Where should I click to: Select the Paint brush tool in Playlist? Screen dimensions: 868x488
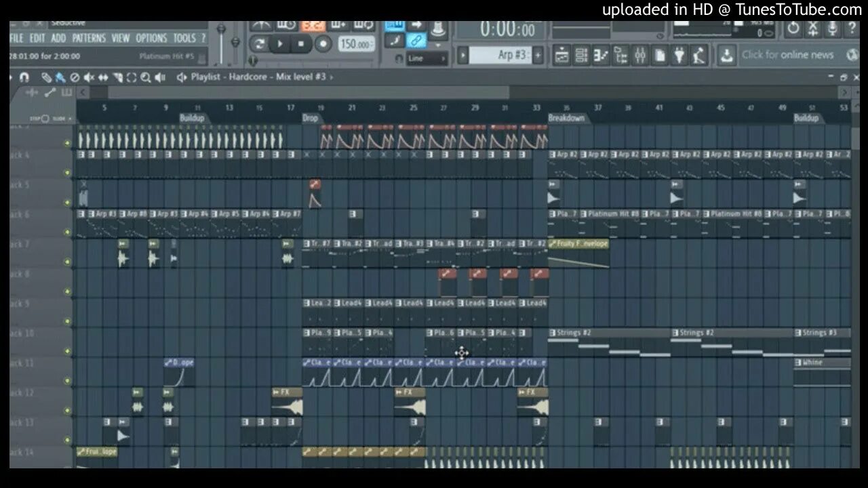[x=60, y=77]
